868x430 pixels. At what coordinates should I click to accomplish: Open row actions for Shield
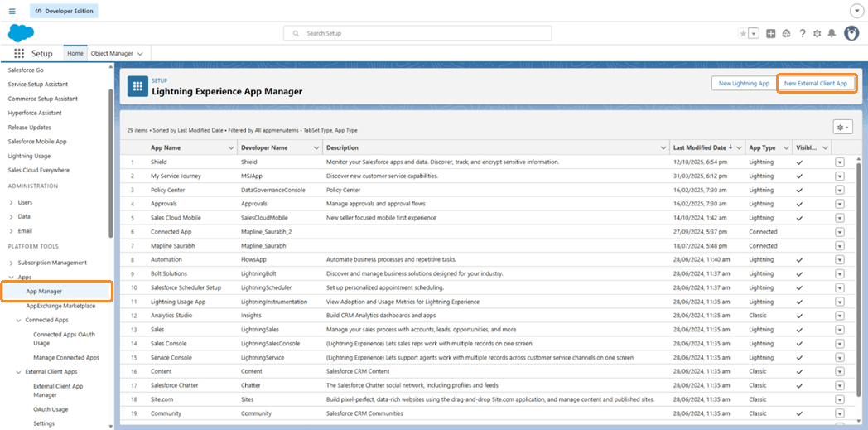[x=839, y=162]
